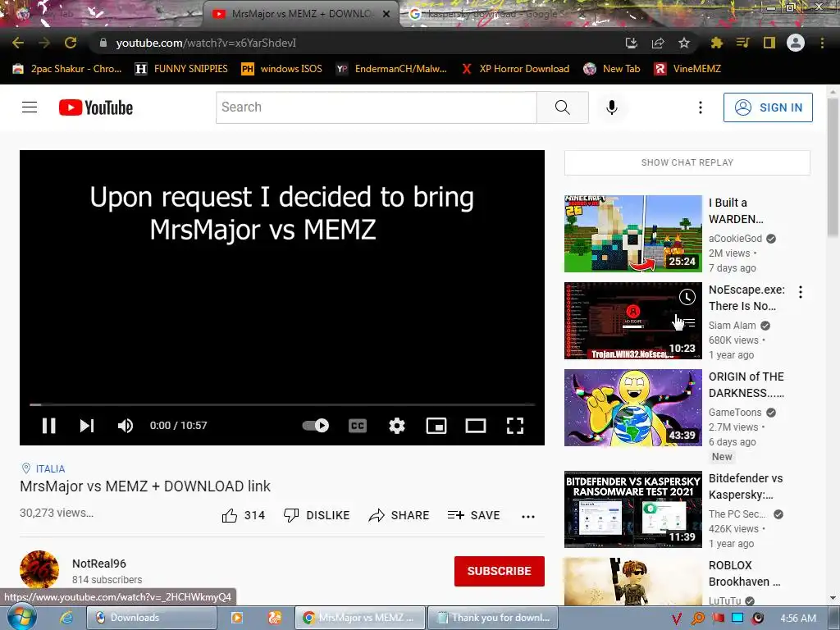
Task: Like the video with thumbs up 314
Action: (243, 515)
